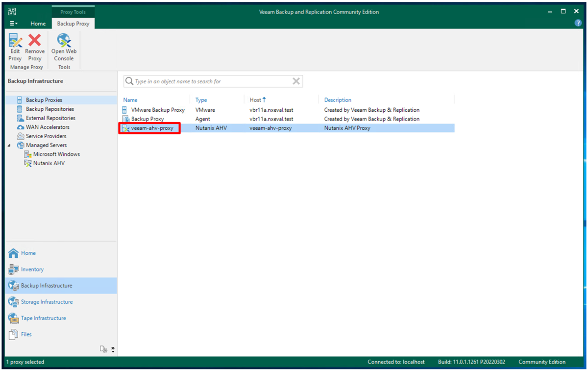Click the WAN Accelerators cloud icon
Viewport: 588px width, 370px height.
[x=20, y=127]
